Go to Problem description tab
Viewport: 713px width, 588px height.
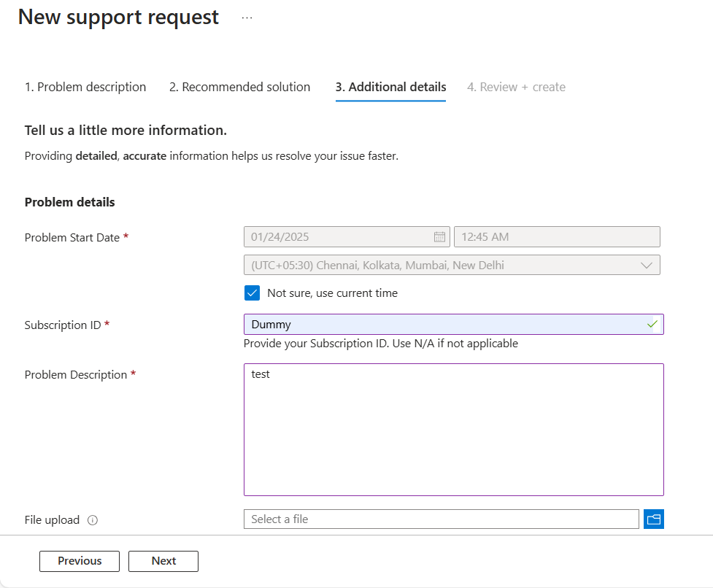coord(85,87)
